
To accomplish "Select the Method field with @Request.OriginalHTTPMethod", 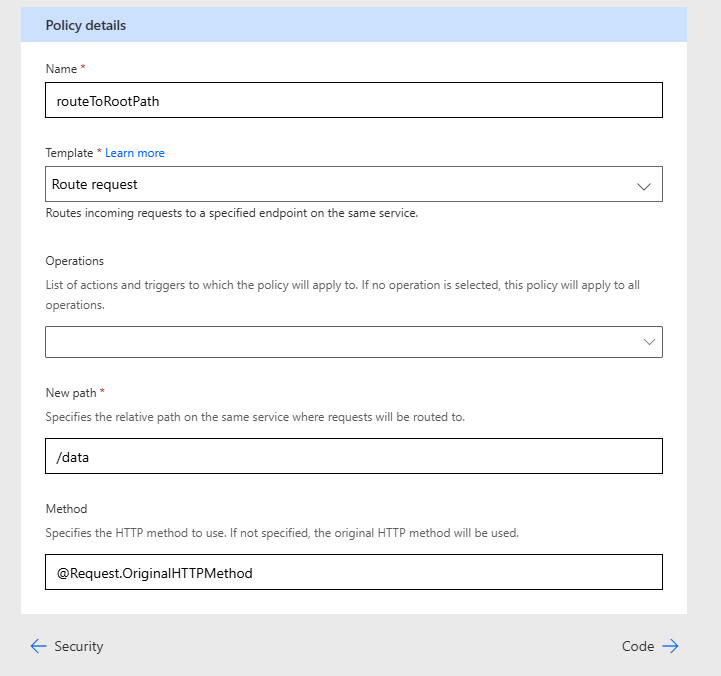I will tap(354, 572).
